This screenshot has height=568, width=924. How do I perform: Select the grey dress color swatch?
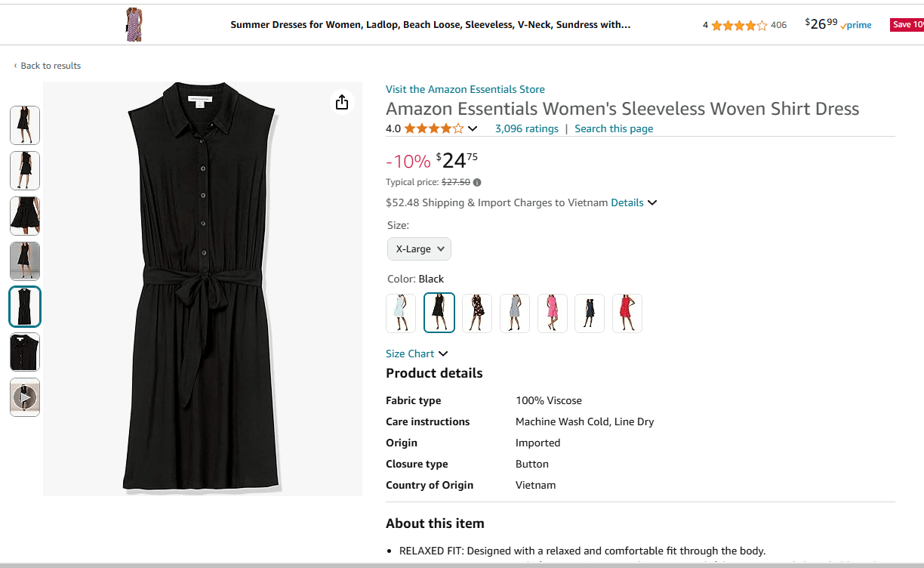pyautogui.click(x=515, y=313)
